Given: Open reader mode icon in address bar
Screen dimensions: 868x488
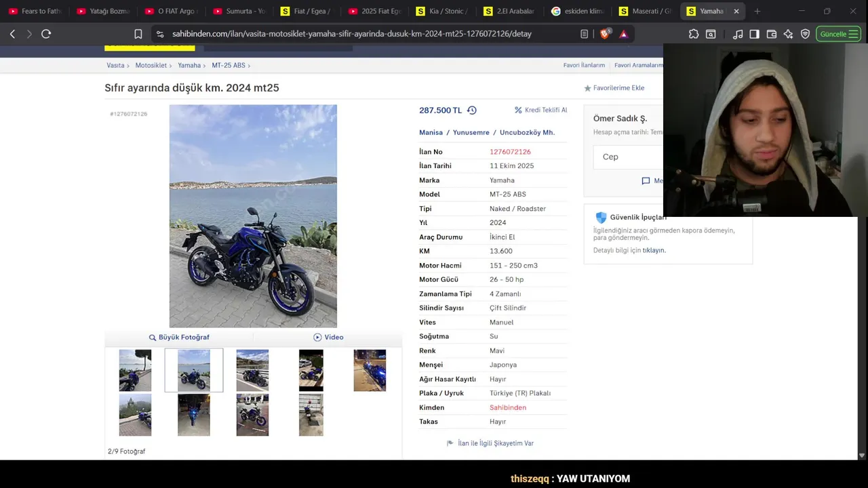Looking at the screenshot, I should 584,34.
